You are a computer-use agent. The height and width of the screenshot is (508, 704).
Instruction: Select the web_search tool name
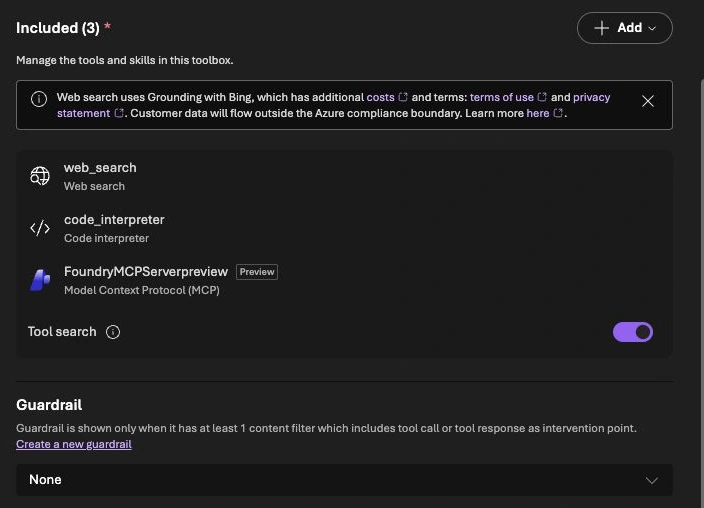click(100, 168)
